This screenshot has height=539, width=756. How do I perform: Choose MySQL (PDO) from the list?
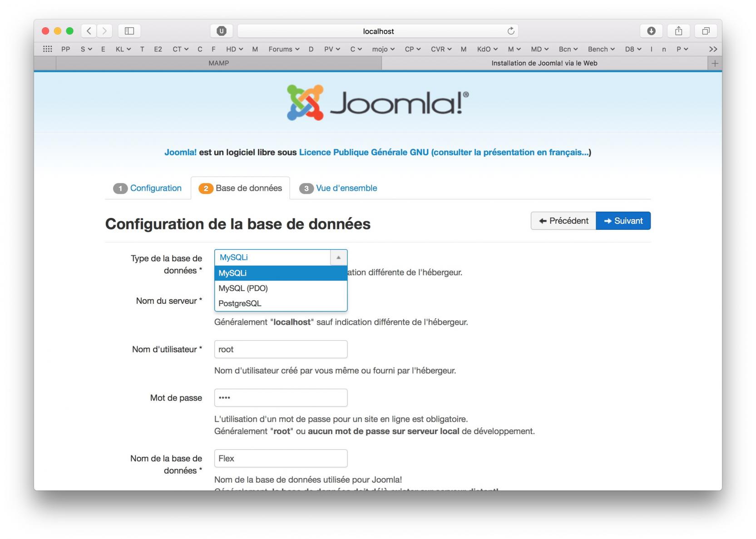[x=281, y=288]
